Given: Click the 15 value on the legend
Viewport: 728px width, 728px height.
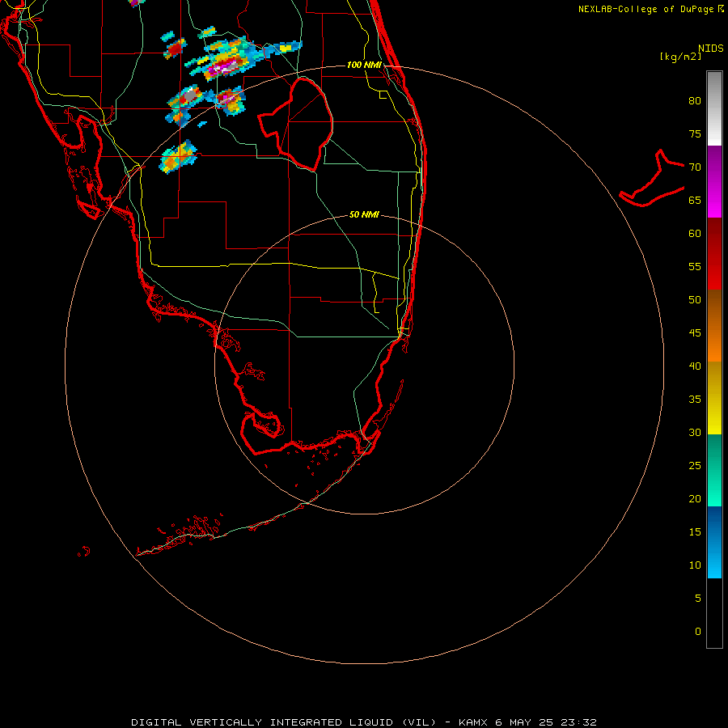Looking at the screenshot, I should pos(695,532).
